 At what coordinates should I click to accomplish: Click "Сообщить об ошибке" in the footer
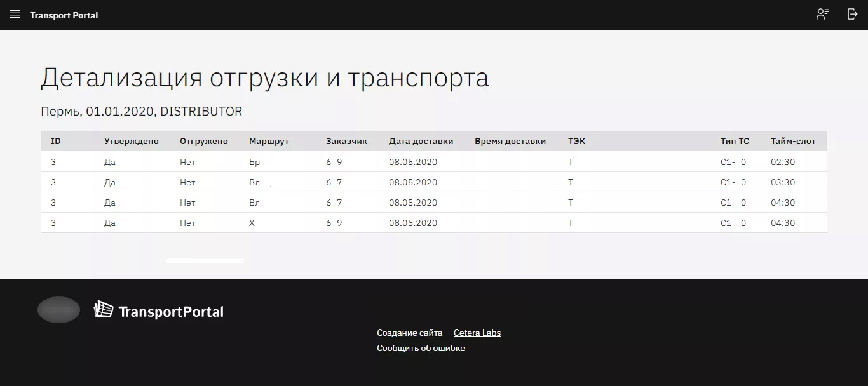pyautogui.click(x=421, y=348)
